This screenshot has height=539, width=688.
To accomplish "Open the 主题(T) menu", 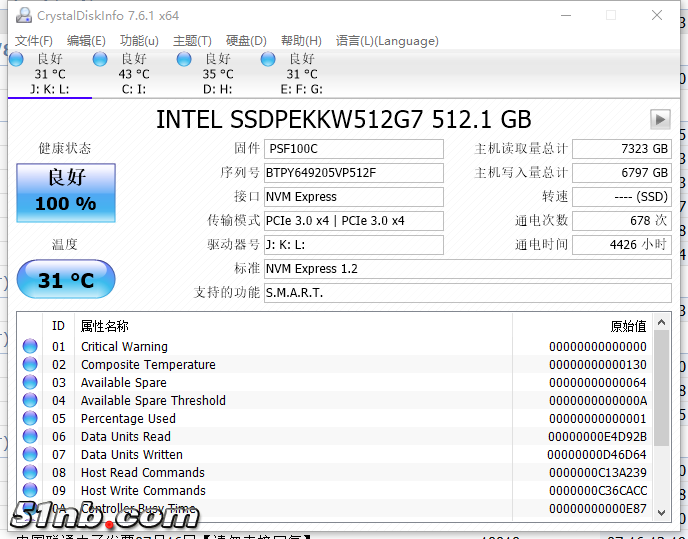I will tap(192, 41).
